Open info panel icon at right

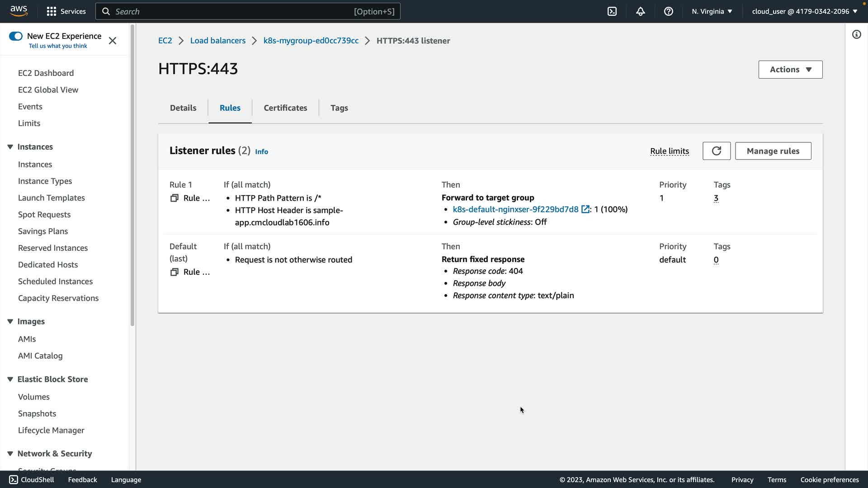pos(856,35)
